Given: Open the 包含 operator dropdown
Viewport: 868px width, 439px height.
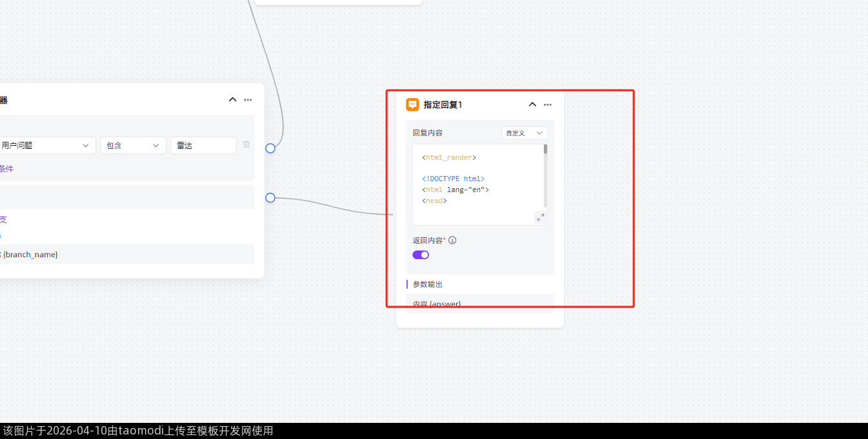Looking at the screenshot, I should click(x=133, y=146).
